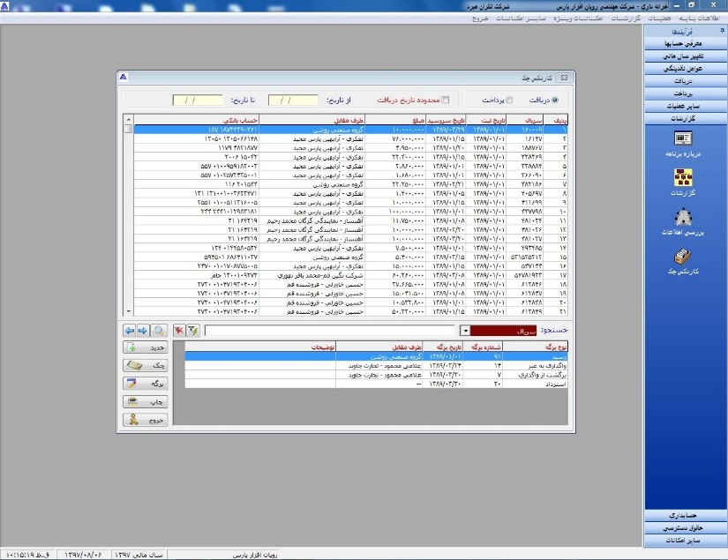Screen dimensions: 728x560
Task: Click the pin icon in the فرآیندها header
Action: [723, 31]
